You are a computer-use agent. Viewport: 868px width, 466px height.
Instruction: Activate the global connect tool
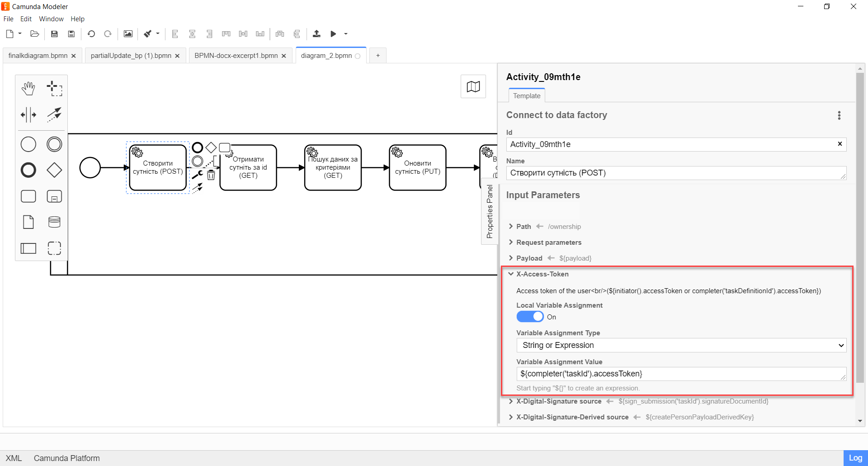[x=54, y=115]
